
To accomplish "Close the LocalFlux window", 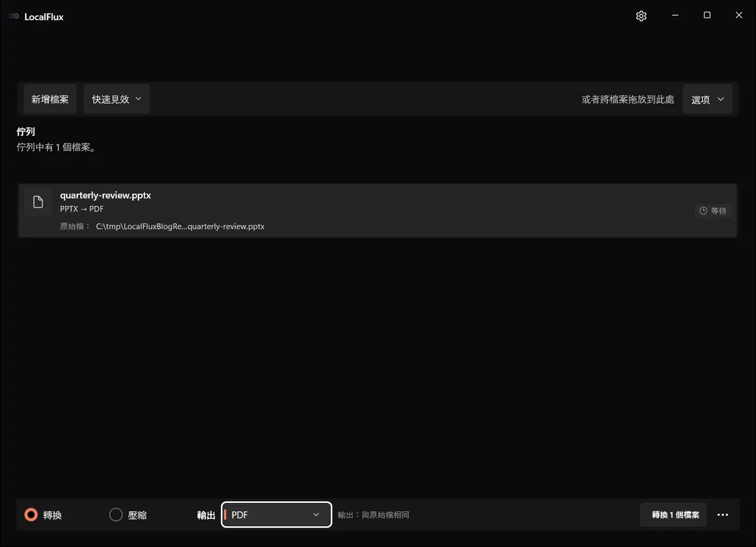I will 739,16.
